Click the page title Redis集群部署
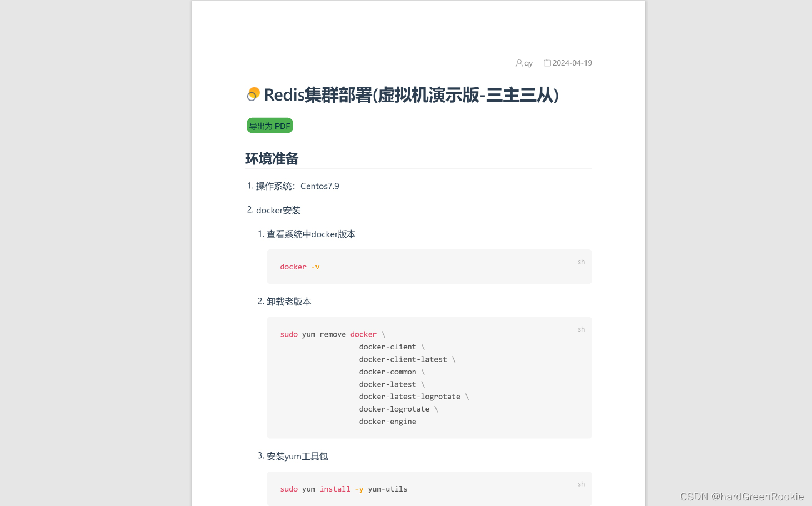This screenshot has height=506, width=812. click(x=411, y=95)
